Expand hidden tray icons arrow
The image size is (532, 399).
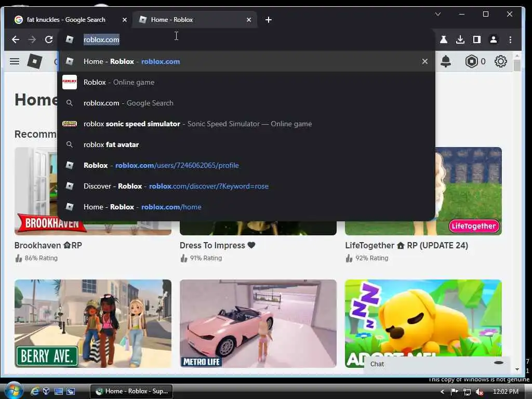click(x=442, y=392)
